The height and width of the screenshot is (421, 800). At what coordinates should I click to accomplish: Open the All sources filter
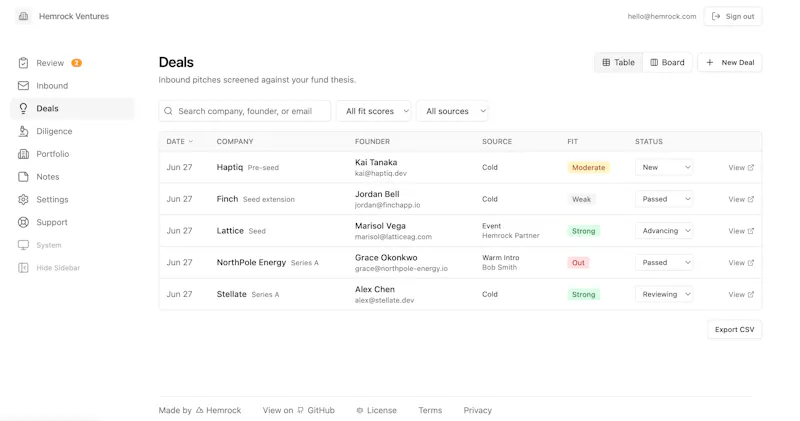[x=453, y=111]
